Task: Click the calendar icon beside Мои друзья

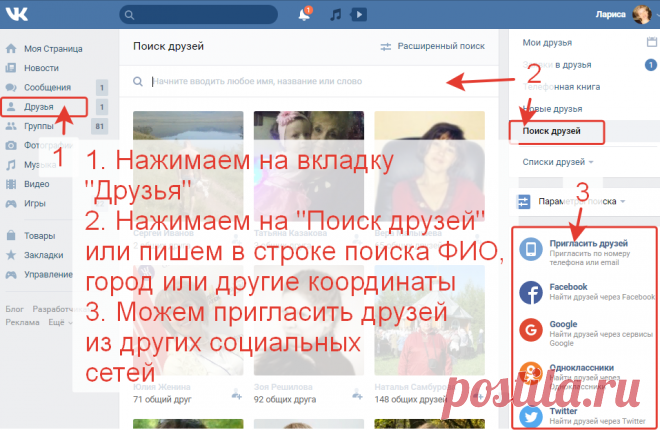Action: [x=652, y=42]
